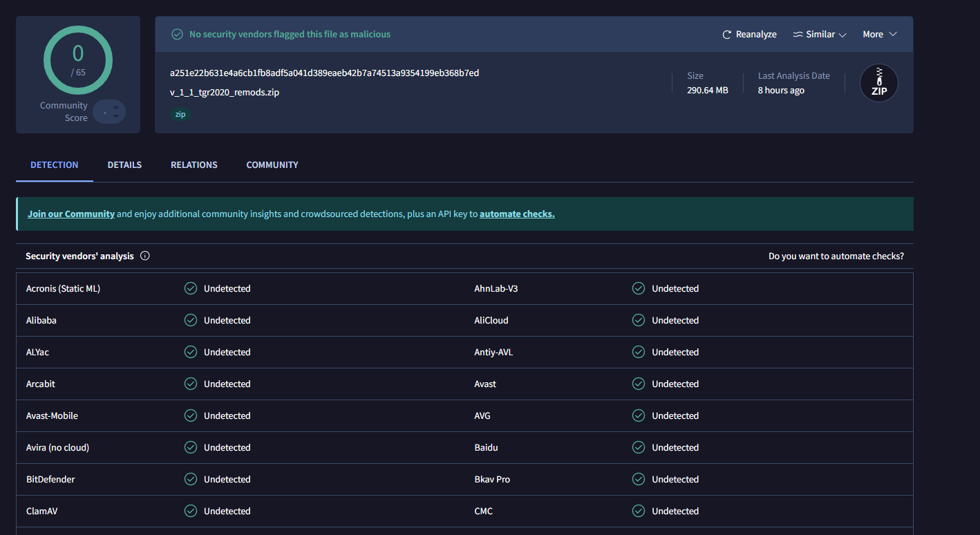Click the Bkav Pro undetected checkmark icon
The width and height of the screenshot is (980, 535).
click(639, 479)
